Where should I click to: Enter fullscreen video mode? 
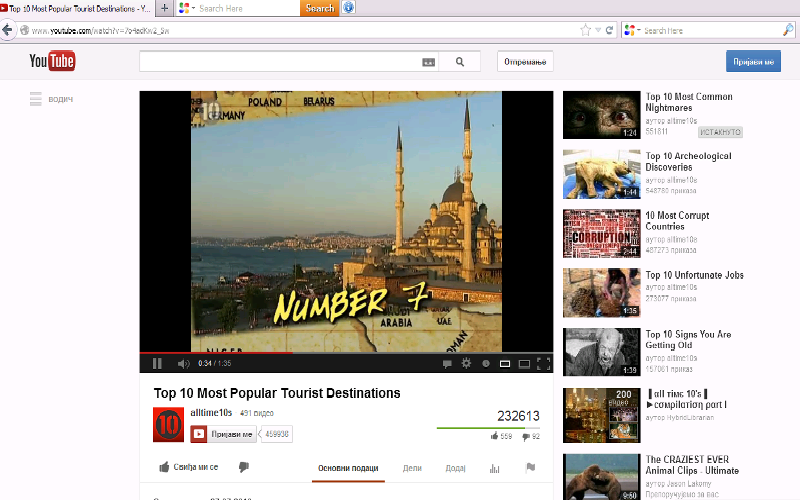pos(543,363)
